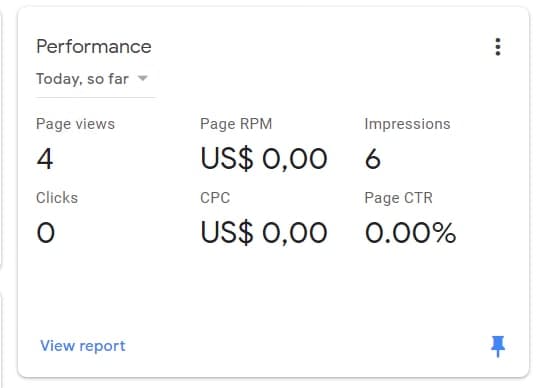Image resolution: width=548 pixels, height=388 pixels.
Task: Click the Page RPM label
Action: [x=236, y=124]
